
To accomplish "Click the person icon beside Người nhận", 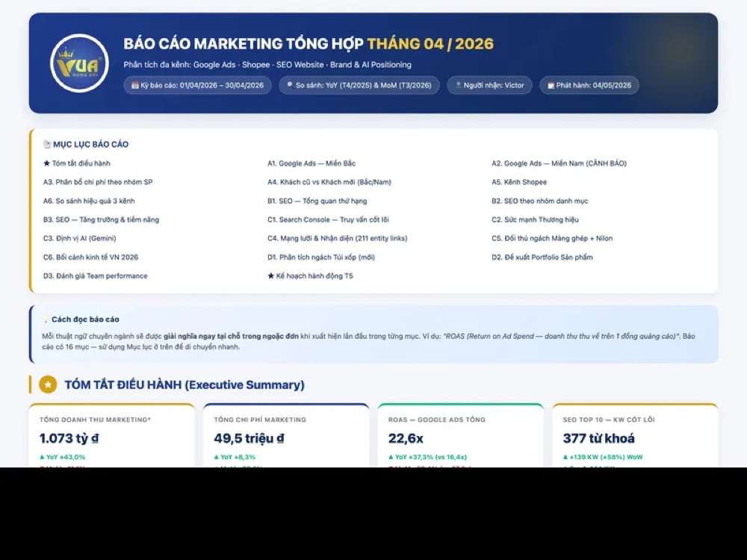I will coord(459,85).
